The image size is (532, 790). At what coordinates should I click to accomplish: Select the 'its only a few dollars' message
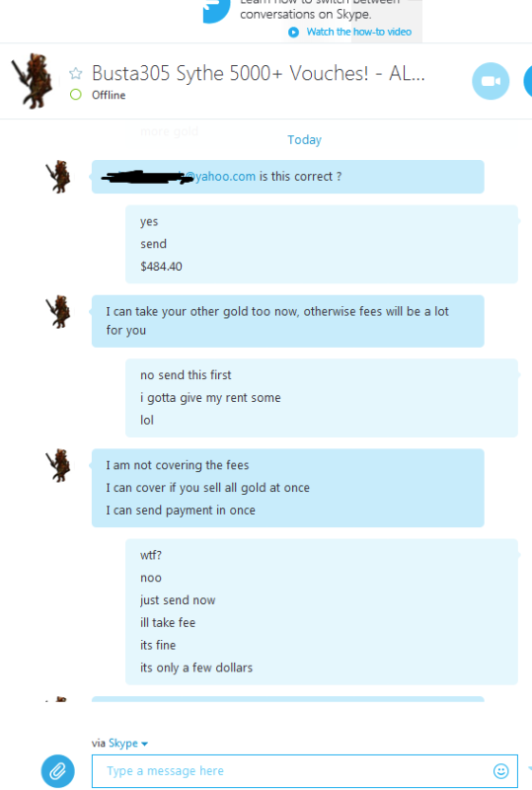(x=196, y=668)
